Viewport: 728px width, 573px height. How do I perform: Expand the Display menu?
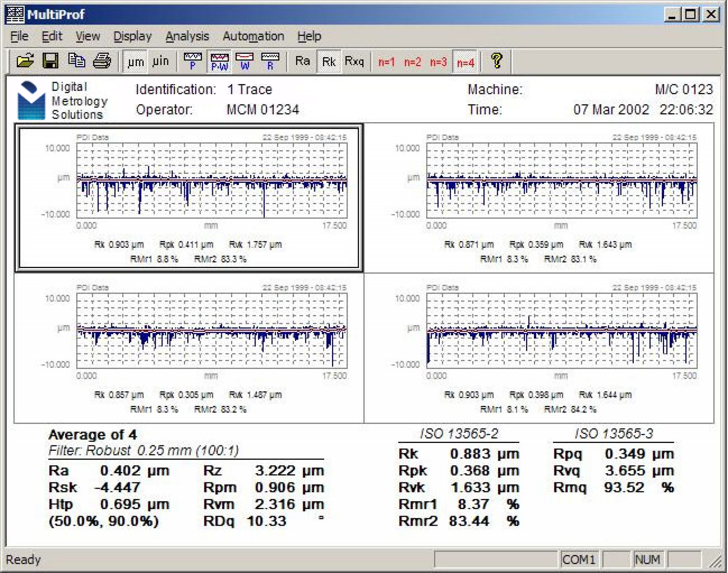[x=132, y=36]
